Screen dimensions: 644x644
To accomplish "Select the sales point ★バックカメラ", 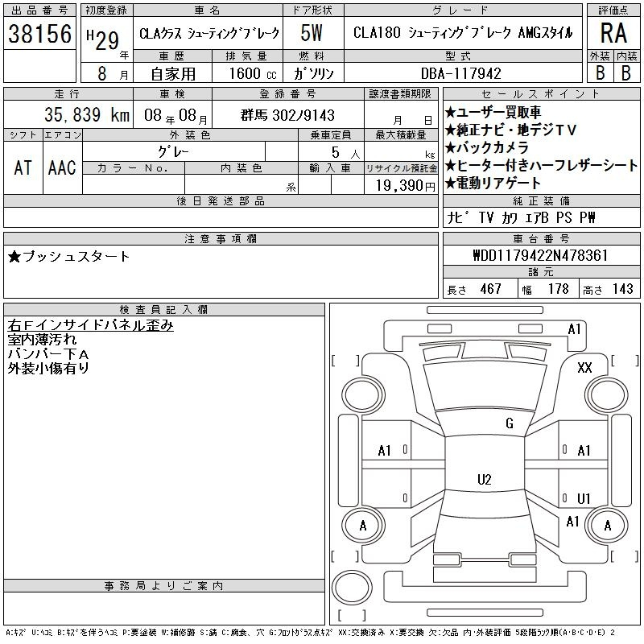I will pos(487,147).
